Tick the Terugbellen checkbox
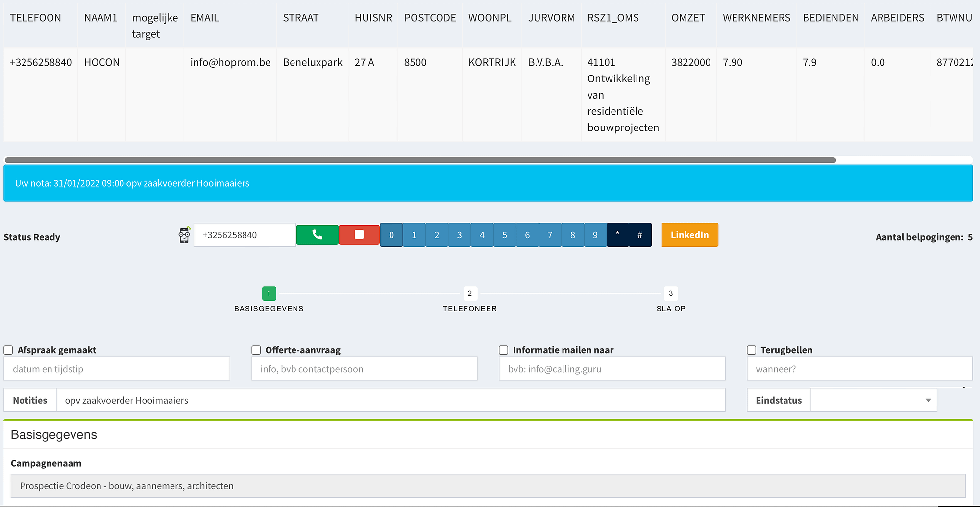Image resolution: width=980 pixels, height=507 pixels. coord(752,350)
